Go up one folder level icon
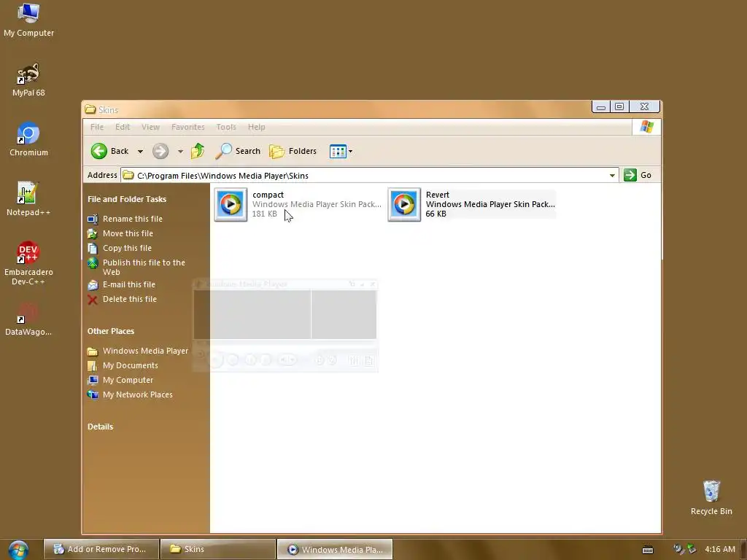 pyautogui.click(x=198, y=151)
